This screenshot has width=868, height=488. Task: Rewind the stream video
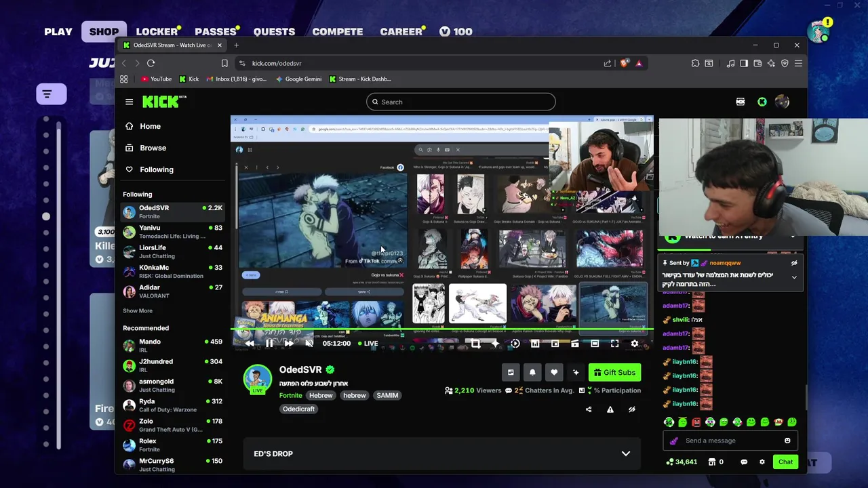(250, 344)
